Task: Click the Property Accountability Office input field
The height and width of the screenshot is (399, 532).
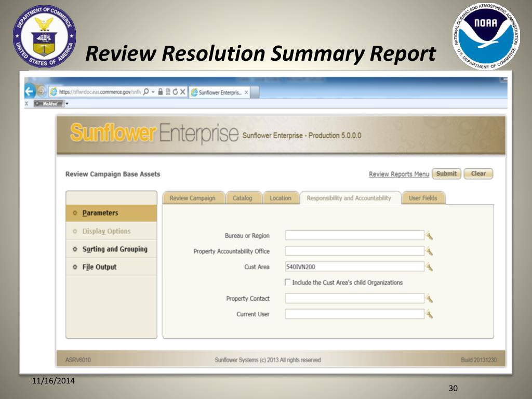Action: [x=354, y=251]
